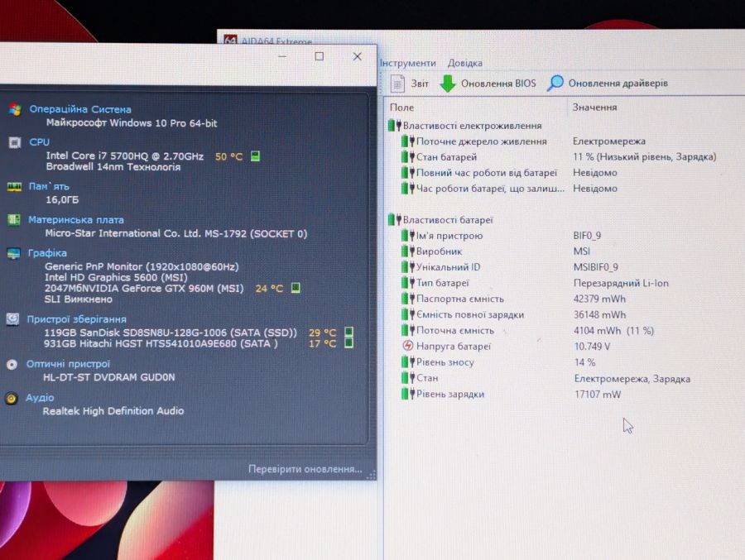Screen dimensions: 745x560
Task: Click the magnifier driver update icon
Action: [555, 83]
